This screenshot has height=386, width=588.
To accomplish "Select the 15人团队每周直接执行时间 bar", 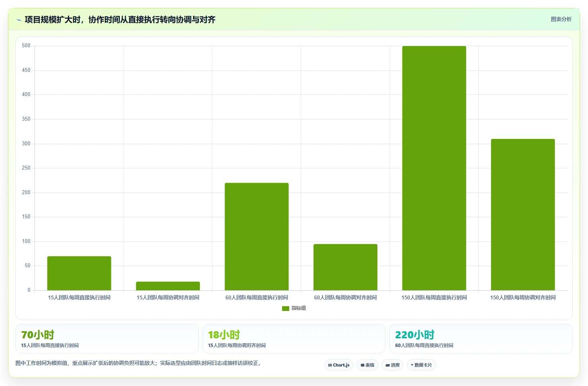I will pos(79,273).
